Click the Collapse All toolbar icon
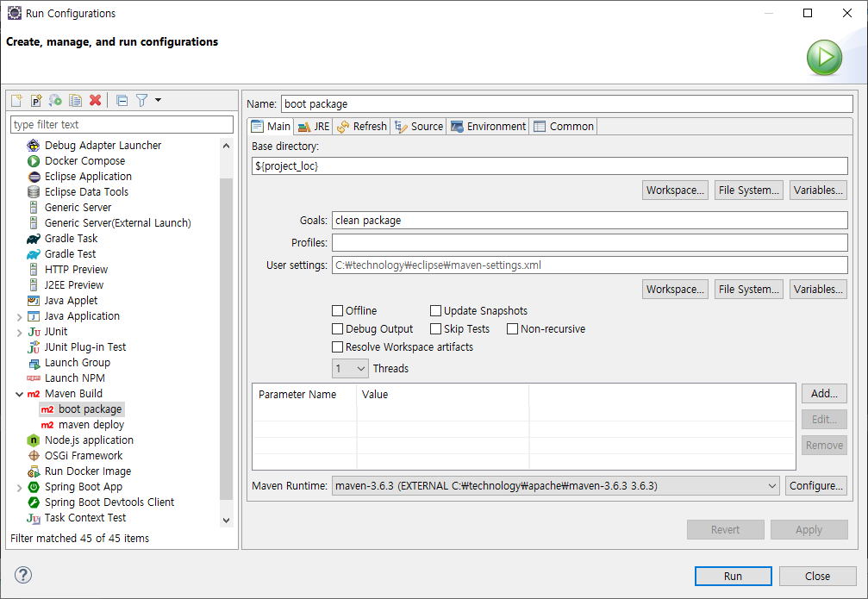 coord(122,101)
